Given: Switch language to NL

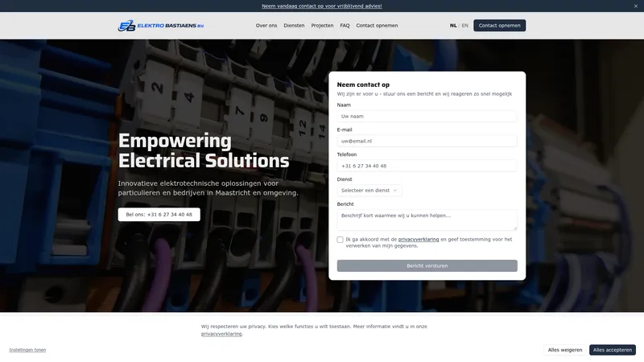Looking at the screenshot, I should (x=453, y=26).
